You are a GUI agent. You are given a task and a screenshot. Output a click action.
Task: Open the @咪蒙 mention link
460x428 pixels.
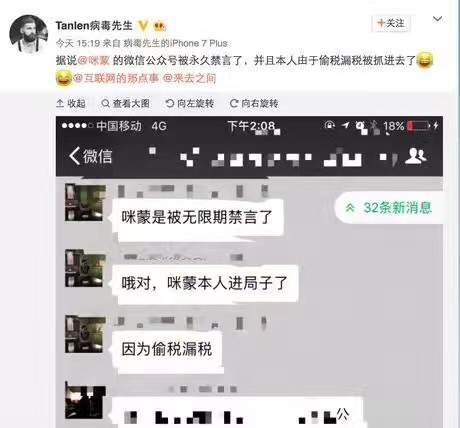coord(93,60)
